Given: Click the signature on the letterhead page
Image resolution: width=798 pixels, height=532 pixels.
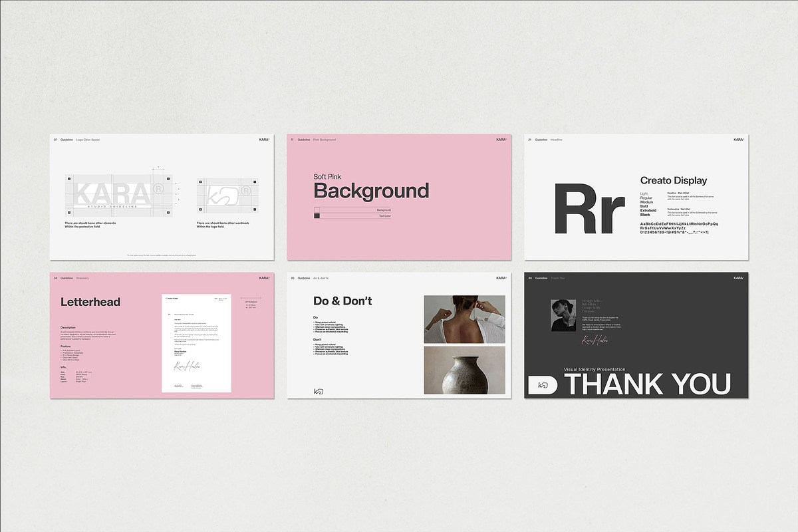Looking at the screenshot, I should (188, 368).
